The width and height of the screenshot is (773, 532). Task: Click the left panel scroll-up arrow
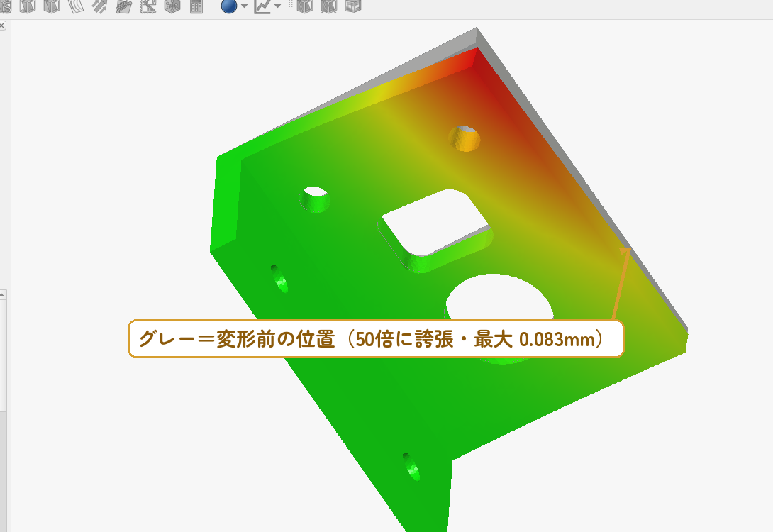pyautogui.click(x=2, y=294)
